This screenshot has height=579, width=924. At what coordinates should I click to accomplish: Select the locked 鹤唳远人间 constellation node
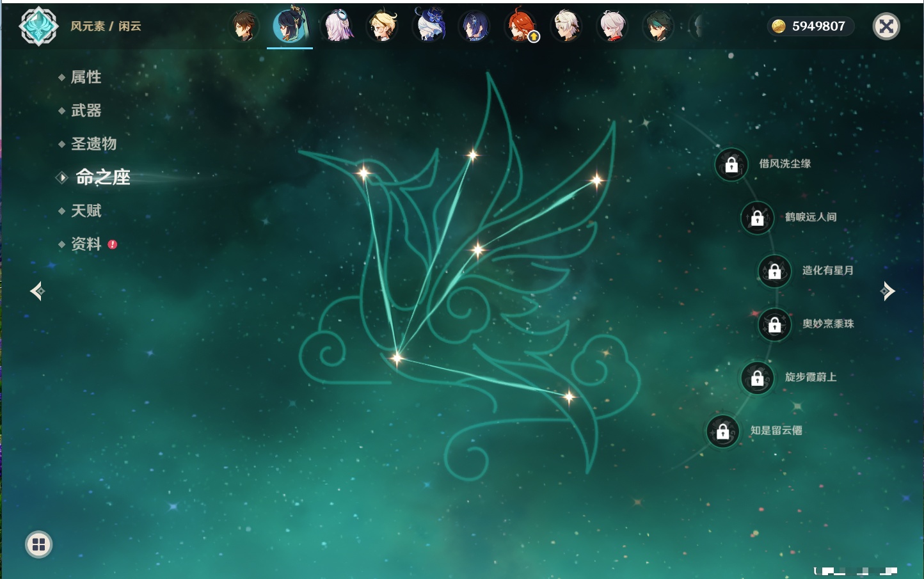click(x=757, y=218)
